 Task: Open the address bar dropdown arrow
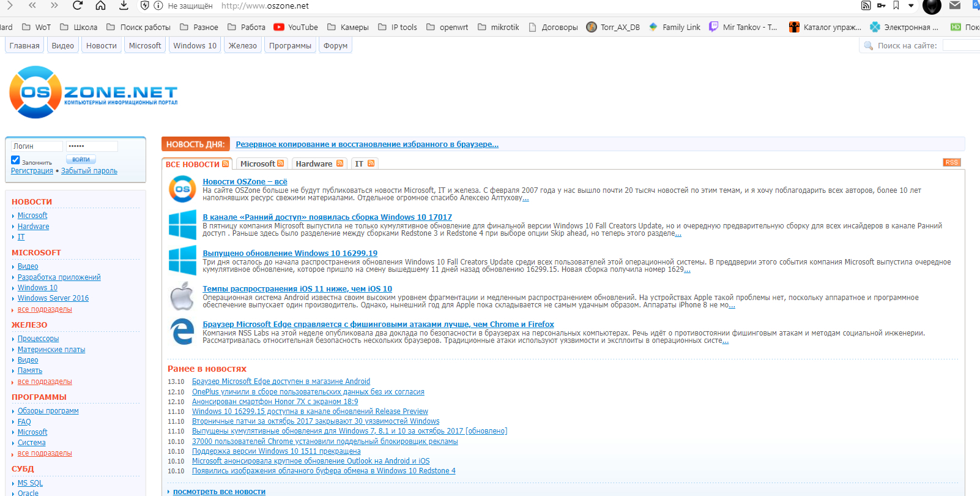pos(911,6)
